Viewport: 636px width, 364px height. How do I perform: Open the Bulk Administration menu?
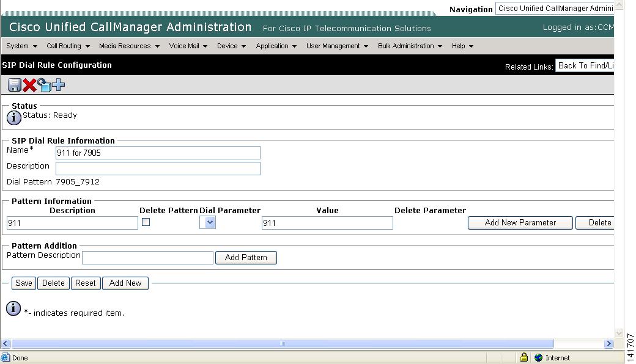410,46
